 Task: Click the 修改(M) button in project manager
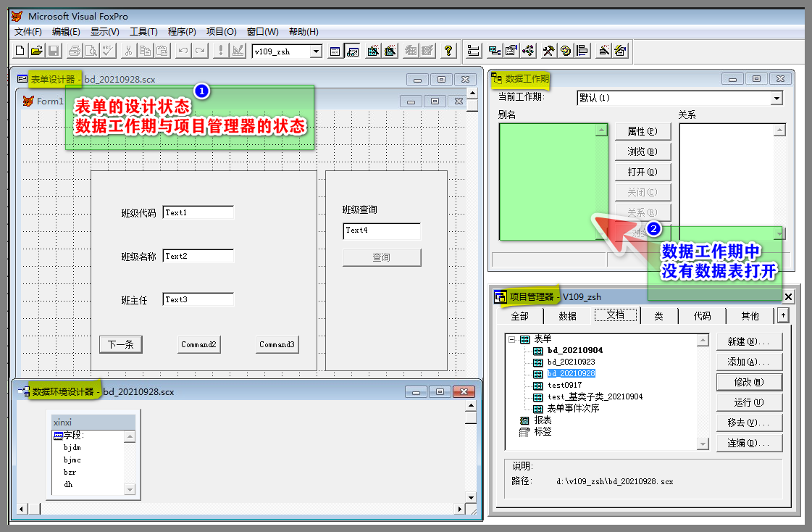tap(749, 382)
